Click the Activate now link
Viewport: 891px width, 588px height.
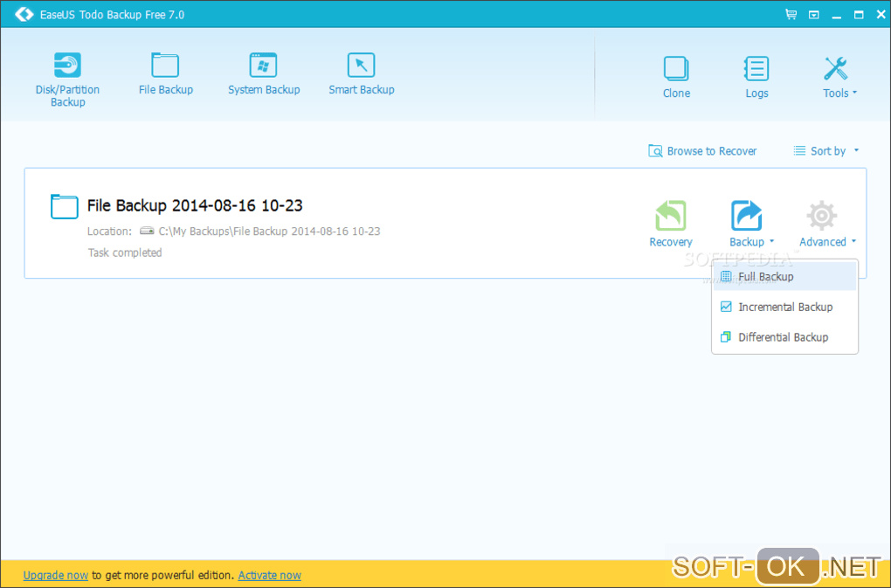269,575
